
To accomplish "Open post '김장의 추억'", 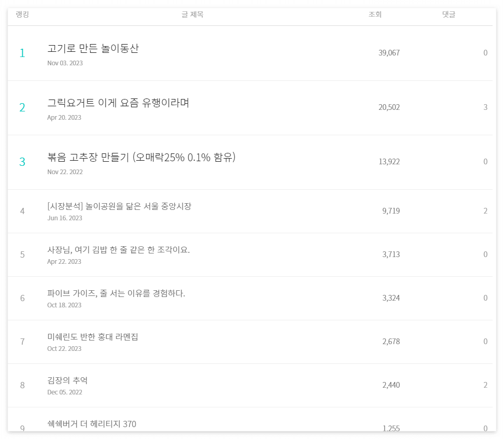I will pyautogui.click(x=67, y=380).
